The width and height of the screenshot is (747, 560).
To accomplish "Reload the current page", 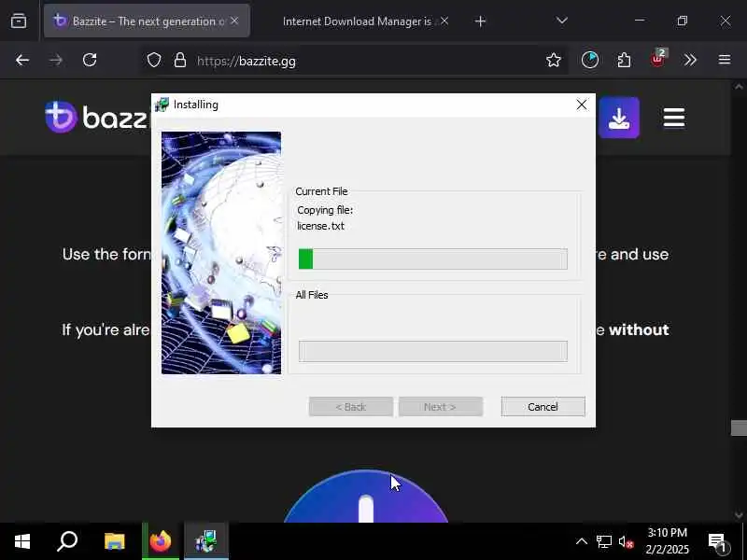I will coord(90,60).
